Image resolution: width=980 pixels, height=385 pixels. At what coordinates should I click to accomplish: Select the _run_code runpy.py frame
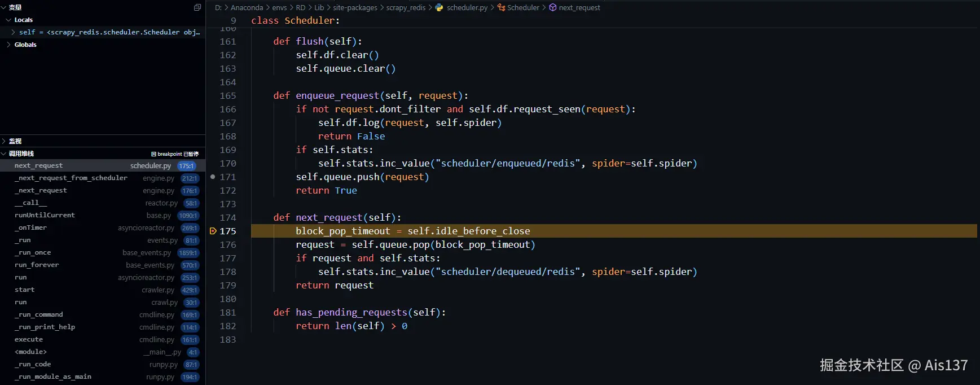(x=103, y=364)
